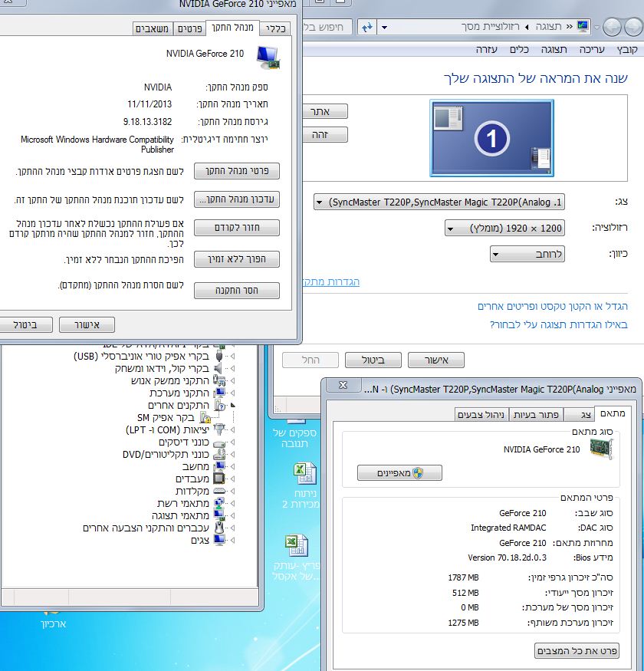644x671 pixels.
Task: Click the refresh icon in the address bar
Action: tap(367, 27)
